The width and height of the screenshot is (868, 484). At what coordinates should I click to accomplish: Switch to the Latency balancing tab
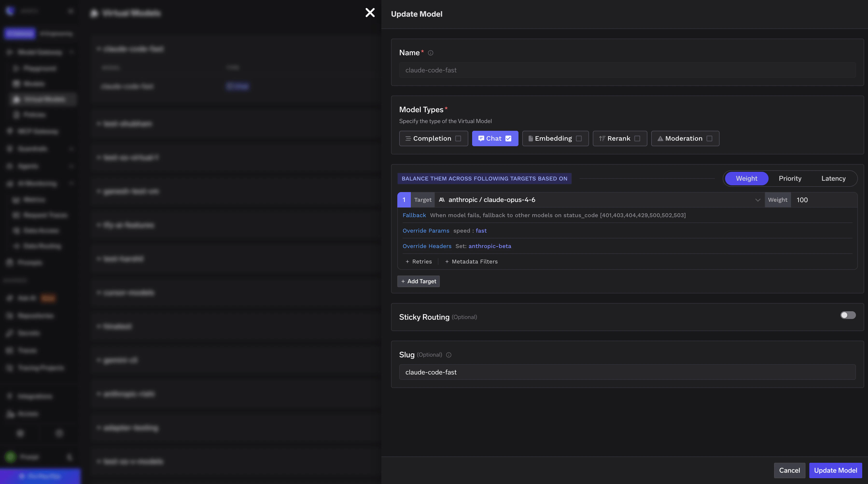833,179
